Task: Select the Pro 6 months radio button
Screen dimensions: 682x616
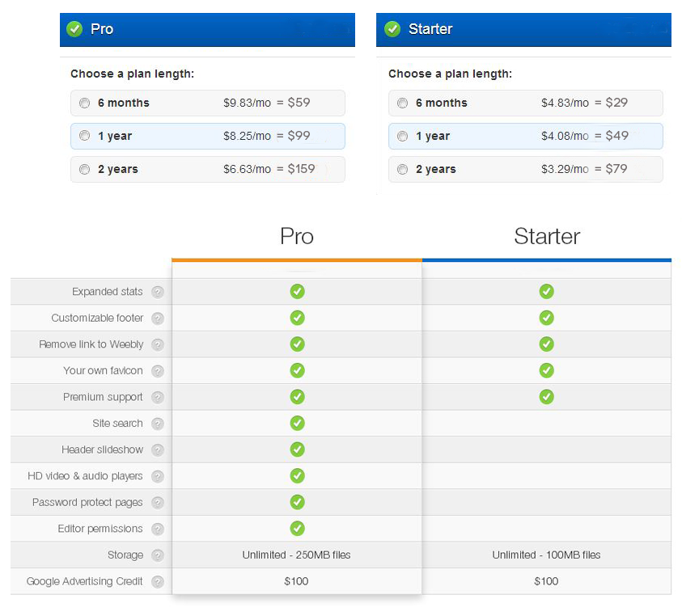Action: point(84,103)
